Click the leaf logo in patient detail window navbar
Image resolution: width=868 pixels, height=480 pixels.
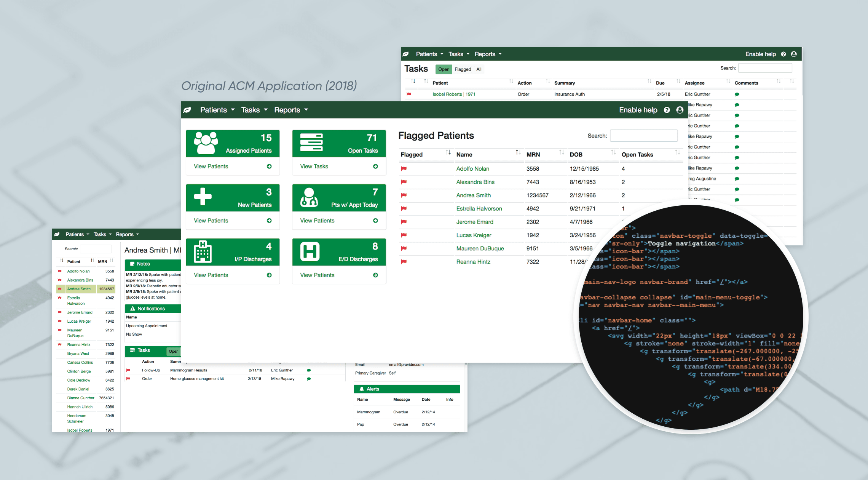(x=57, y=235)
